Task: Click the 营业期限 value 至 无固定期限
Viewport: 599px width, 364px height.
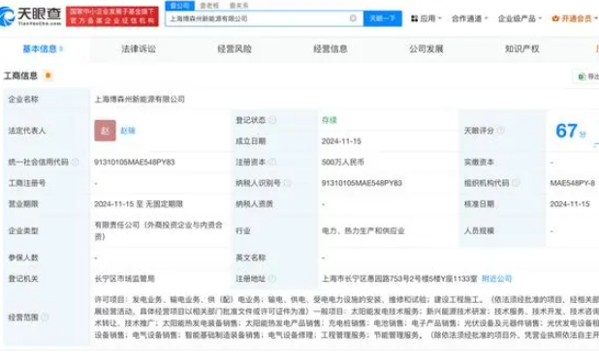Action: pyautogui.click(x=139, y=204)
